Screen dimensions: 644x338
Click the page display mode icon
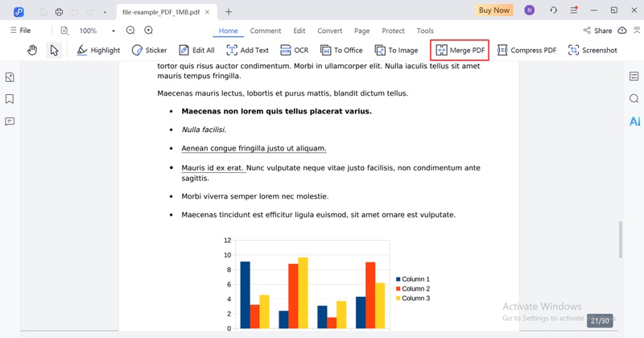pos(64,31)
